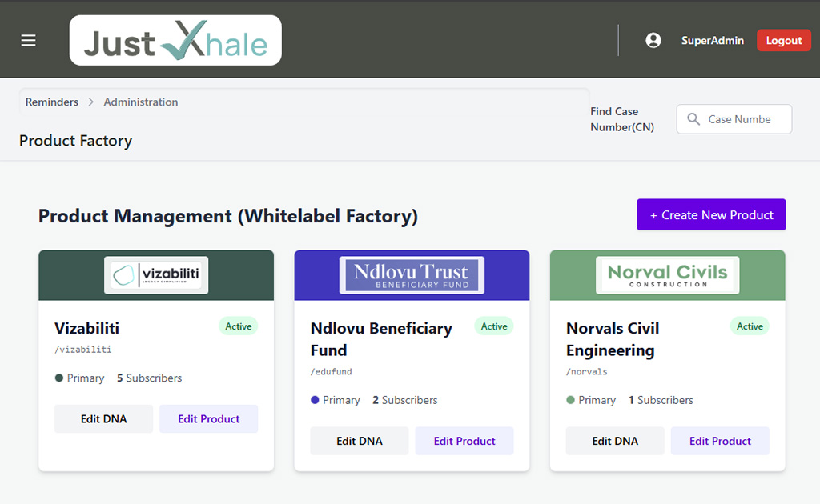Edit Product for Ndlovu Beneficiary Fund
The width and height of the screenshot is (820, 504).
coord(464,441)
